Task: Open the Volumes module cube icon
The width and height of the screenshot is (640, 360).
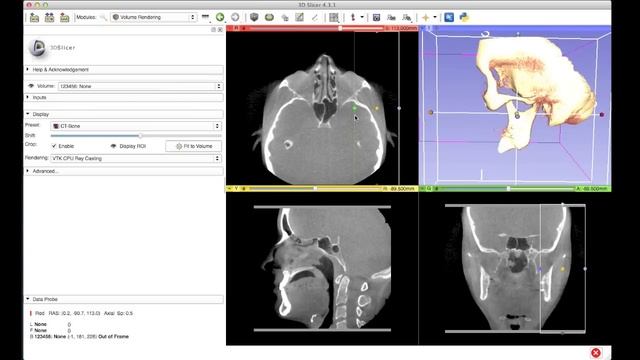Action: [x=254, y=17]
